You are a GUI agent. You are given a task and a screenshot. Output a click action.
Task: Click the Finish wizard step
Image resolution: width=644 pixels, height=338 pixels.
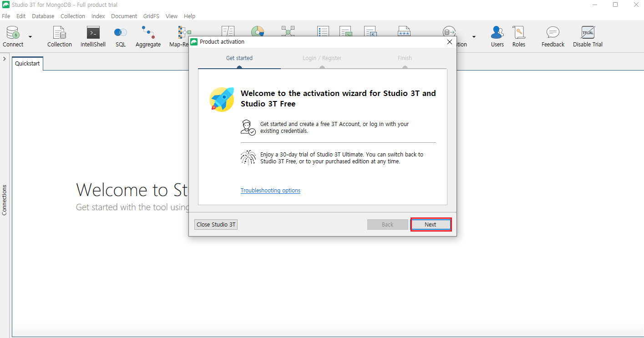click(405, 58)
